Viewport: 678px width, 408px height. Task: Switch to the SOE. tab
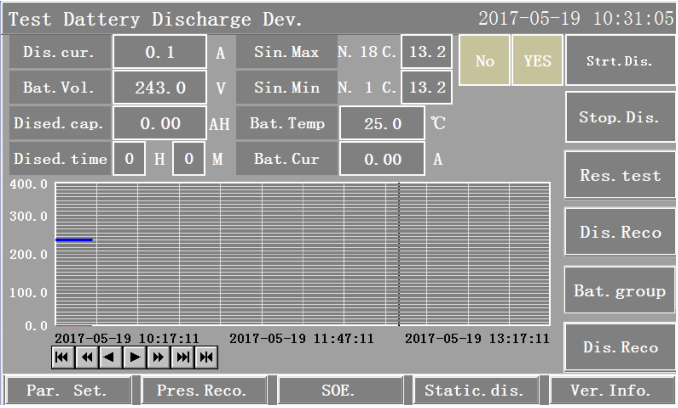[337, 390]
